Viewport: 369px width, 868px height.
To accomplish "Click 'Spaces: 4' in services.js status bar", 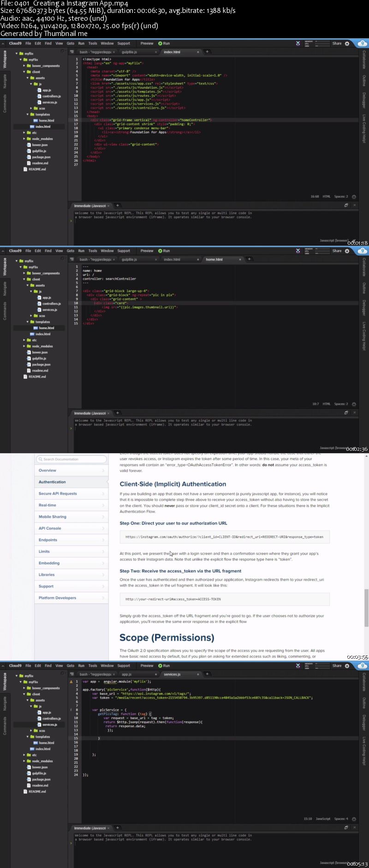I will (x=341, y=819).
